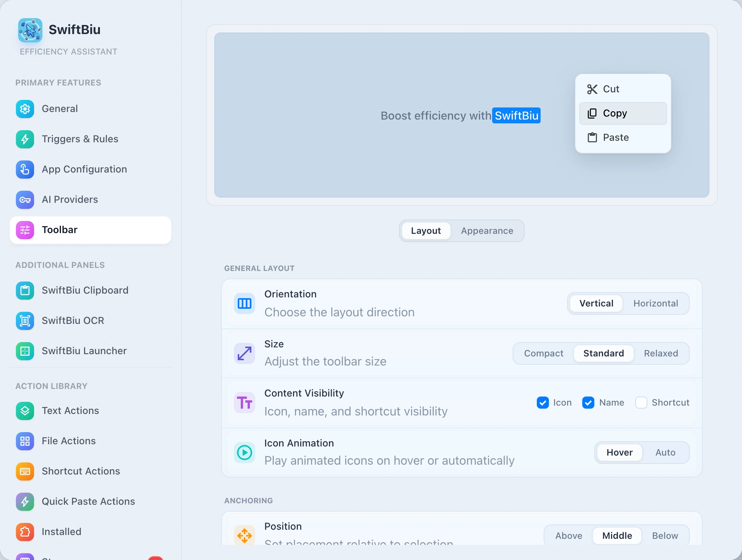Set toolbar size to Standard
The width and height of the screenshot is (742, 560).
pyautogui.click(x=604, y=353)
